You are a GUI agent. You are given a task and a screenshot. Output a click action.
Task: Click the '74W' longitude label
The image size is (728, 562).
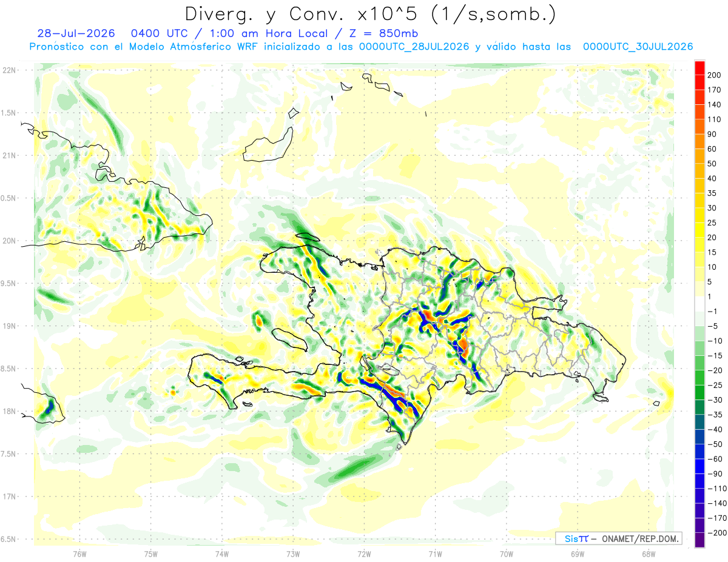pos(222,553)
